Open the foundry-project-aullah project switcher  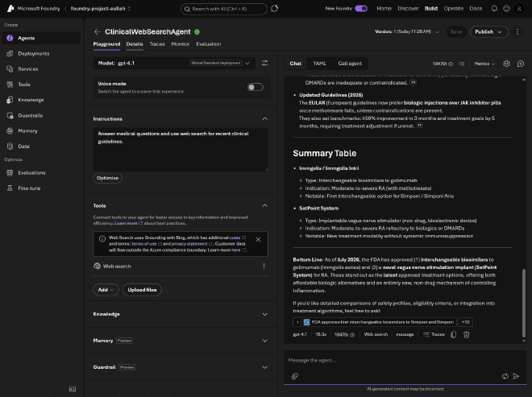click(101, 9)
